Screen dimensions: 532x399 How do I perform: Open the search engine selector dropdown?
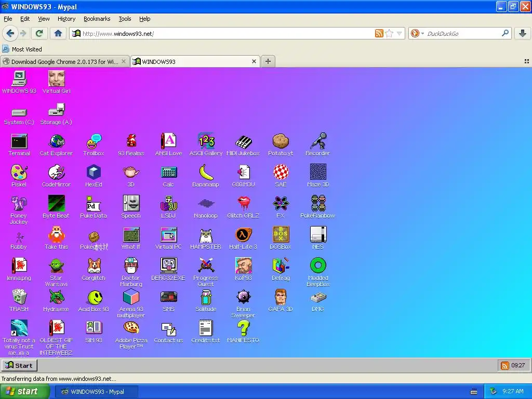coord(417,33)
